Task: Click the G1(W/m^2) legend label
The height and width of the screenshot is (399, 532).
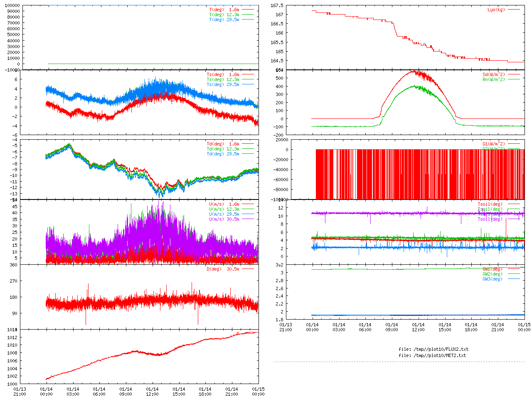Action: click(x=493, y=144)
